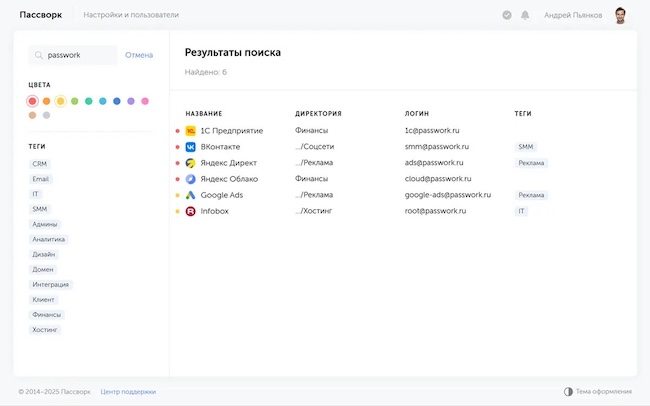Click the .../Хостинг directory cell

313,211
